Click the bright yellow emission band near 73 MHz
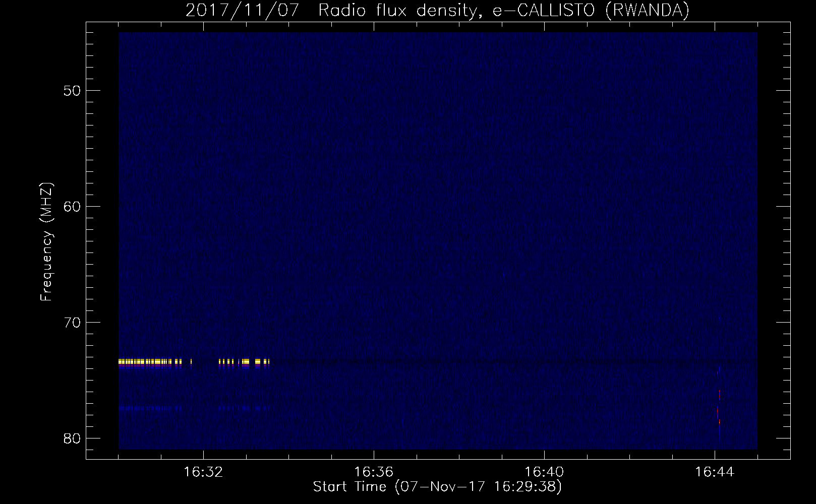This screenshot has width=816, height=504. tap(194, 361)
